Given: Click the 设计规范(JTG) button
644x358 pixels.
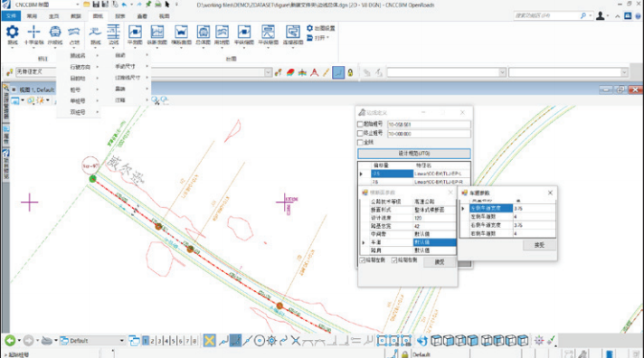Looking at the screenshot, I should coord(414,154).
